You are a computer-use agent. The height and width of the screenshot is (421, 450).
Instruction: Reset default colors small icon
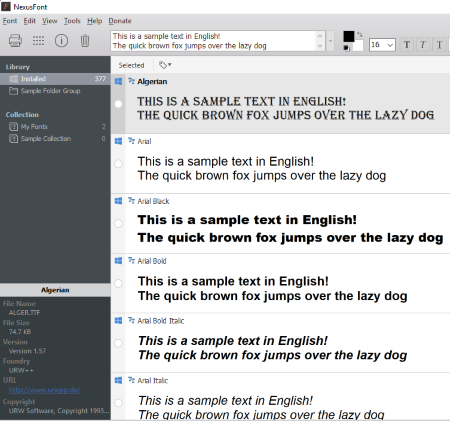click(x=347, y=48)
